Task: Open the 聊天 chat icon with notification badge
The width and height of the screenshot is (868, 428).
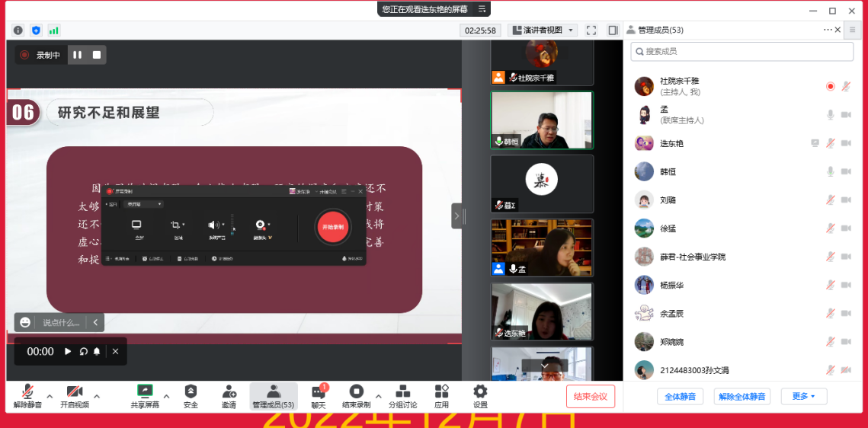Action: [318, 391]
